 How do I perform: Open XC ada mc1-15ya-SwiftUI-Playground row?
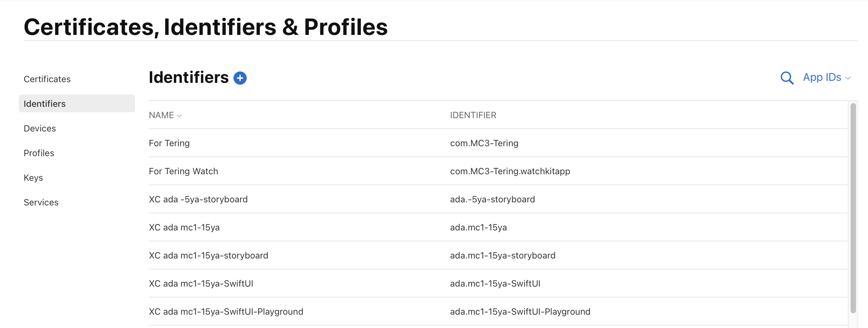coord(498,312)
